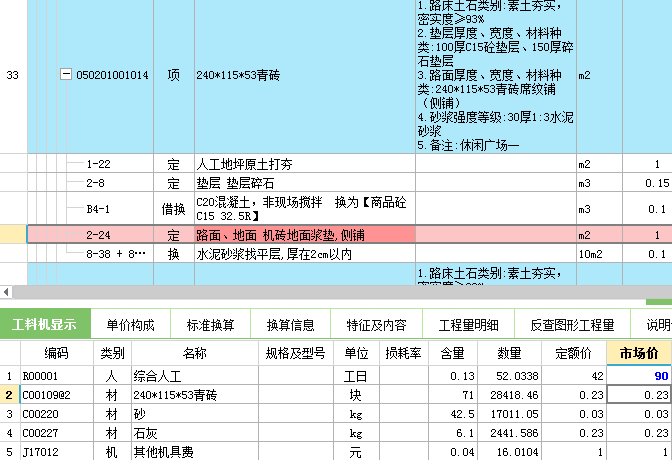
Task: Click the 借换 type cell
Action: (174, 209)
